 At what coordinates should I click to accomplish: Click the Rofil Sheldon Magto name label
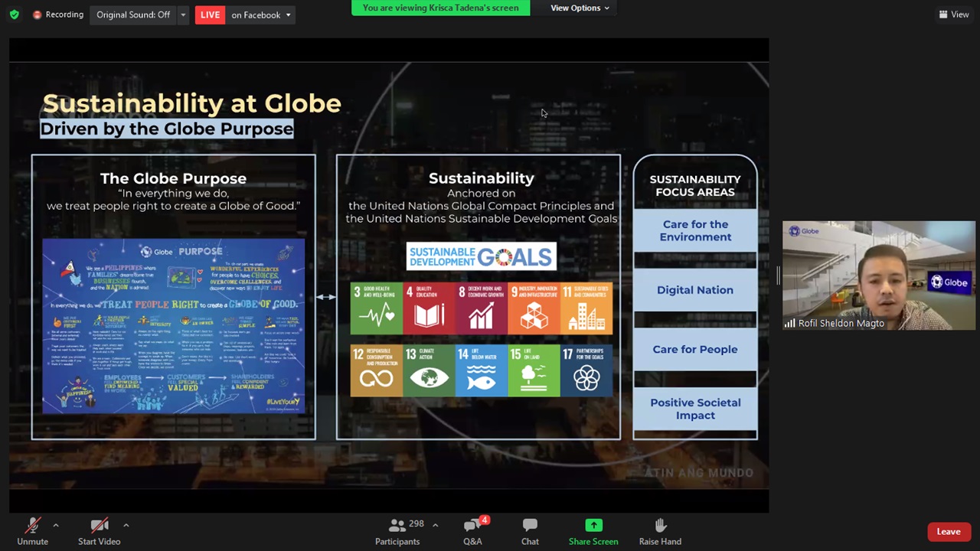coord(841,324)
